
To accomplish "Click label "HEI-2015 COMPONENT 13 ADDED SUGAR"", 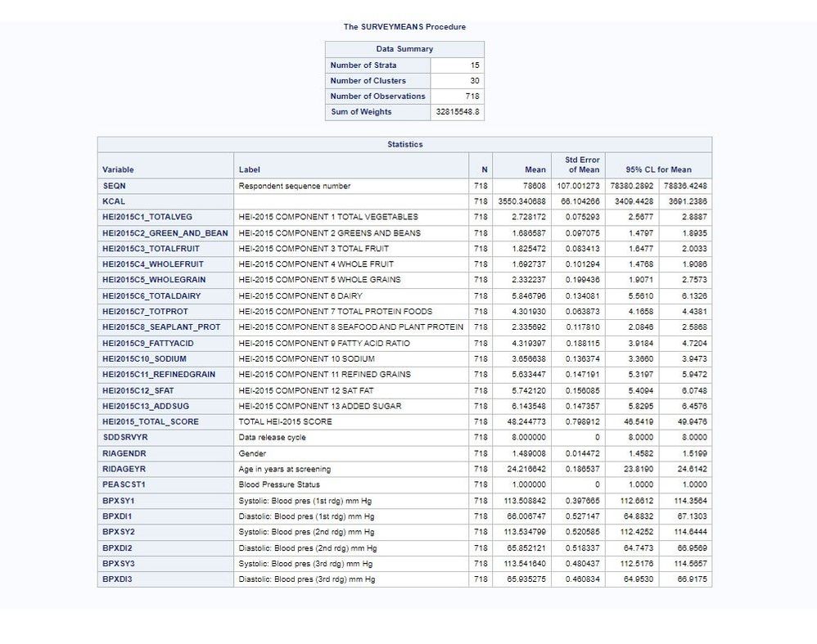I will [320, 407].
